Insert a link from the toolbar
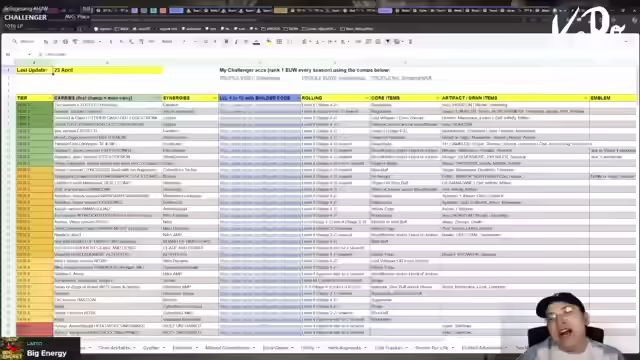This screenshot has height=360, width=640. pos(358,42)
